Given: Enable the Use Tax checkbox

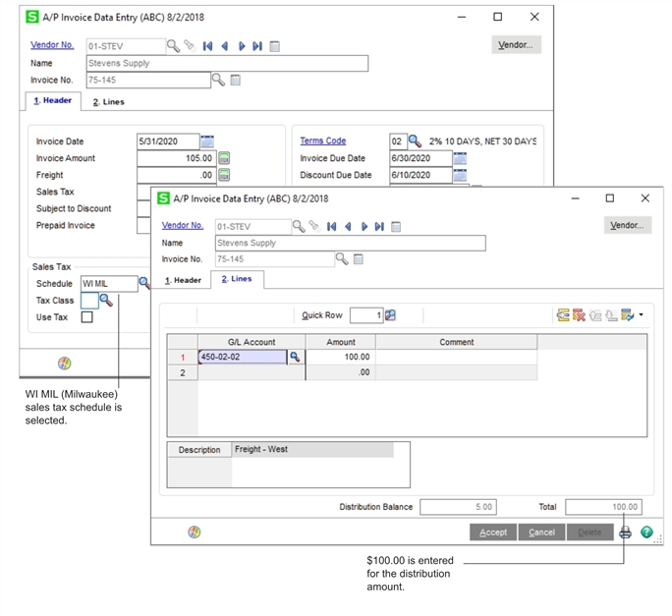Looking at the screenshot, I should [87, 317].
